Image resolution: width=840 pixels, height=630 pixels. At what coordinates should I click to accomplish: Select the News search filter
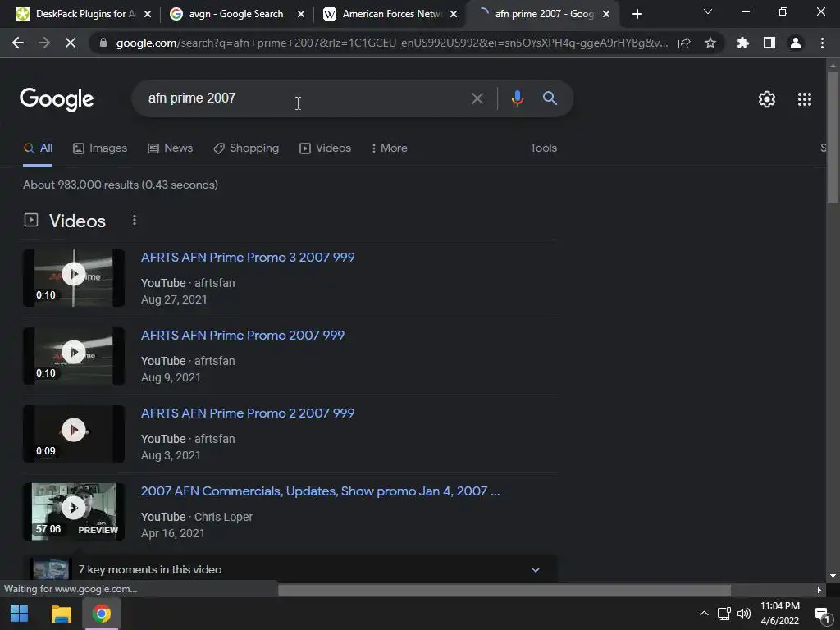[171, 148]
